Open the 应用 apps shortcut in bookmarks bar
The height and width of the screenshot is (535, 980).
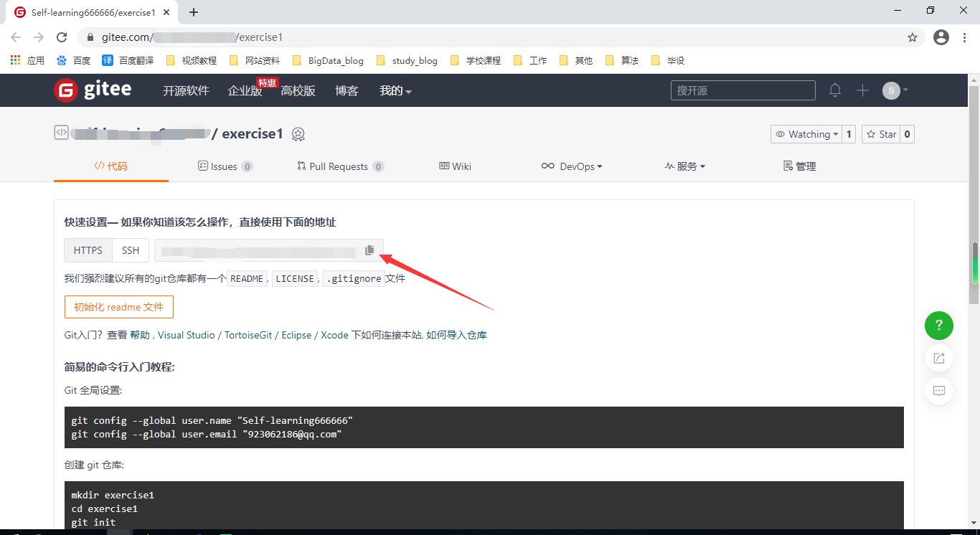[27, 61]
